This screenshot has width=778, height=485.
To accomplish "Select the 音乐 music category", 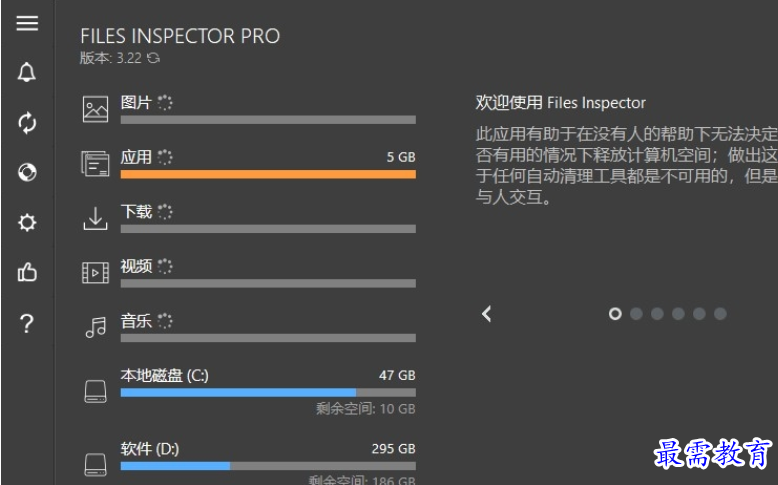I will click(x=249, y=328).
